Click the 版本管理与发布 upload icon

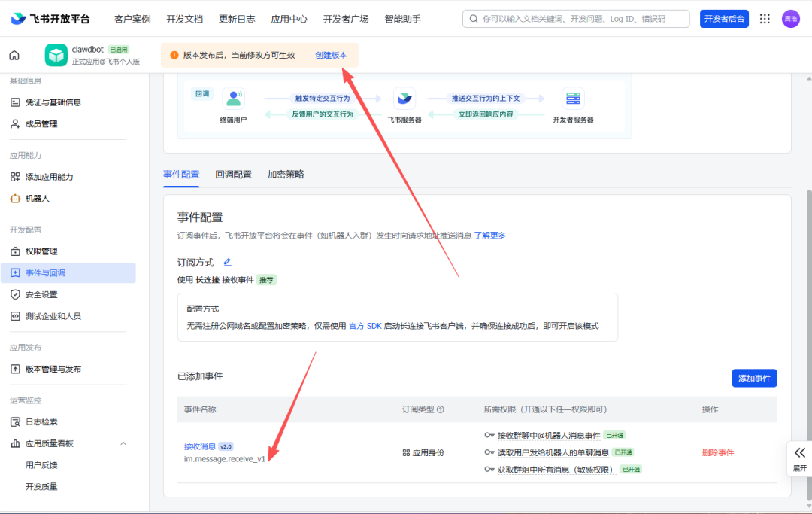pyautogui.click(x=15, y=369)
